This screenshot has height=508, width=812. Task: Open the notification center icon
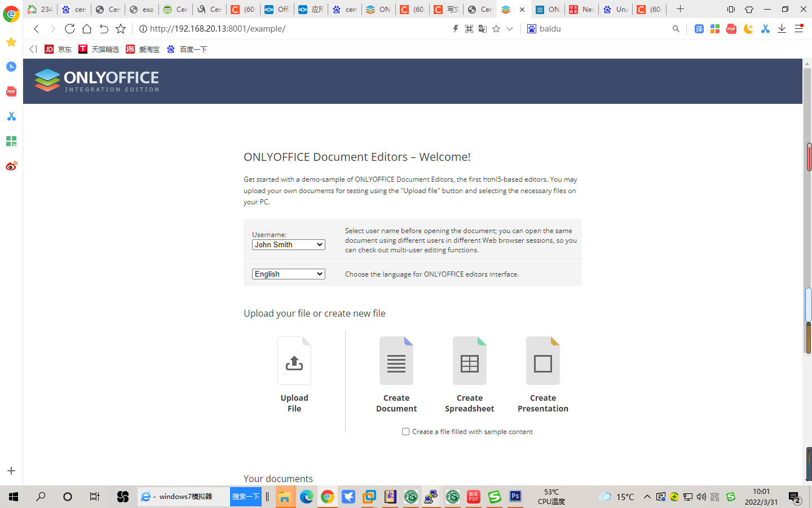tap(795, 497)
